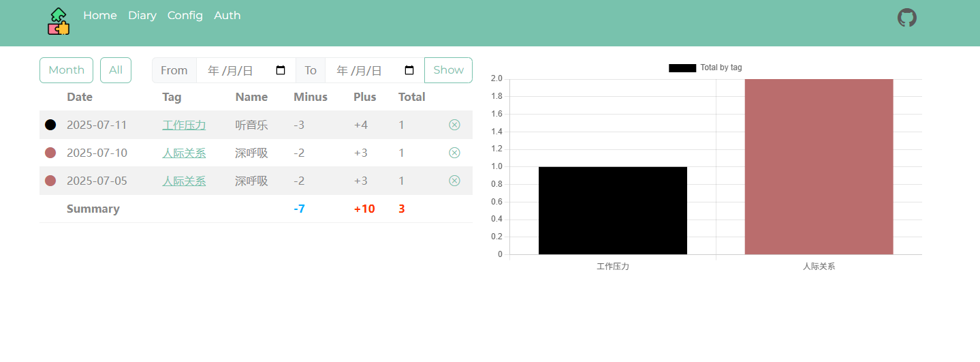Click the Tag column header
The height and width of the screenshot is (362, 980).
[x=172, y=97]
